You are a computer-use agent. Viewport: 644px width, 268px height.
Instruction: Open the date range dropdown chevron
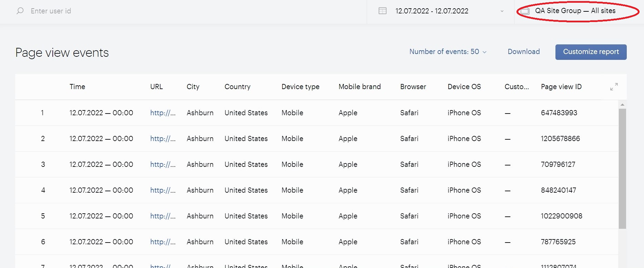point(502,11)
